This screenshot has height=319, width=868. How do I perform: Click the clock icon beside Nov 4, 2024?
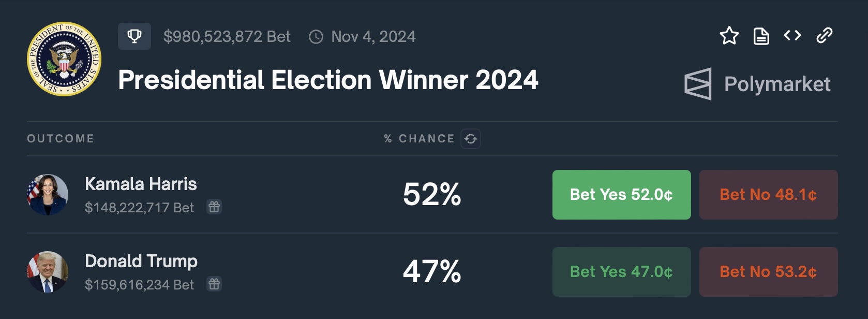click(316, 37)
